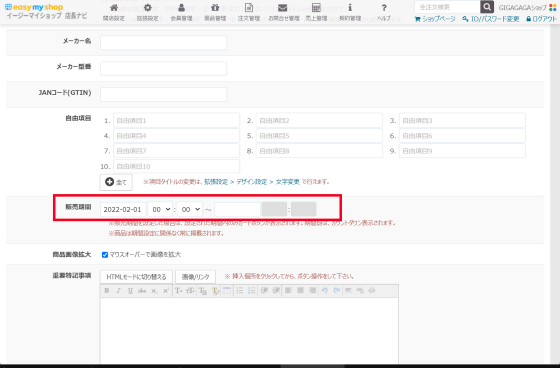Center align editor text
Image resolution: width=560 pixels, height=368 pixels.
pos(300,291)
